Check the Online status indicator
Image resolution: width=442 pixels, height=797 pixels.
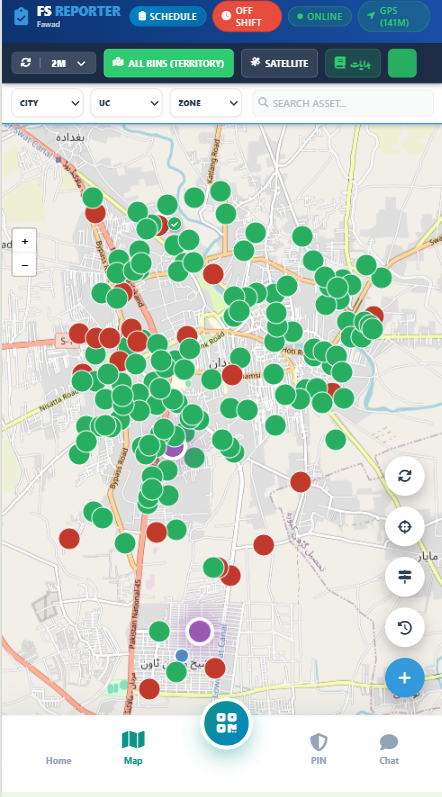tap(320, 16)
